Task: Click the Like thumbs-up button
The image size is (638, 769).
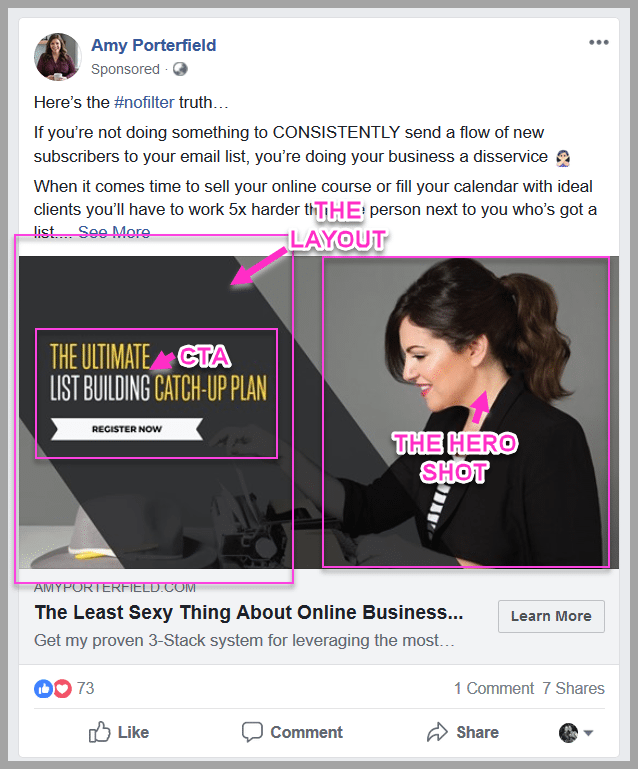Action: [119, 732]
